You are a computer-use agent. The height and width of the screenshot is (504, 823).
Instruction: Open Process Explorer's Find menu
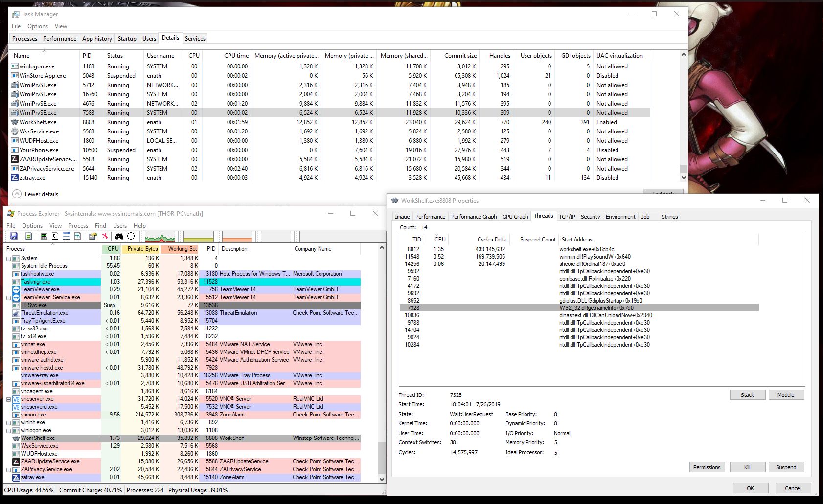point(100,226)
